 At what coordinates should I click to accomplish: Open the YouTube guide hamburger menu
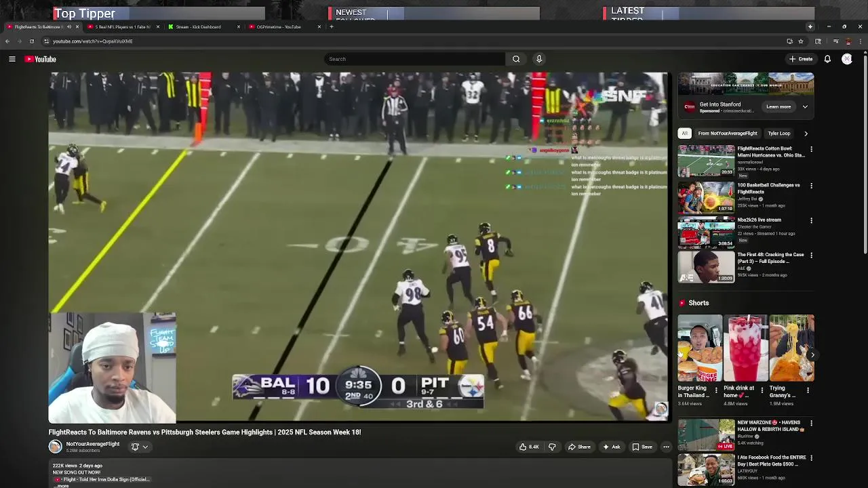coord(12,59)
